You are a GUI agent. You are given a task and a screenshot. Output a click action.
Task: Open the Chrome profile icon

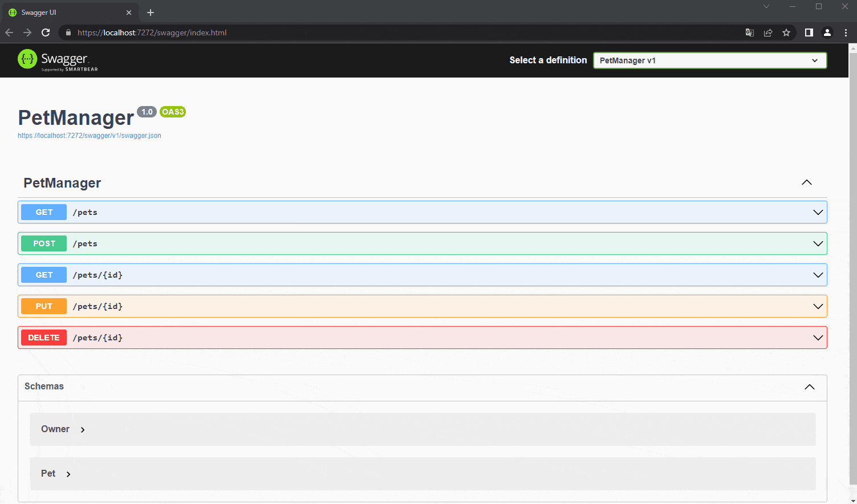[827, 32]
